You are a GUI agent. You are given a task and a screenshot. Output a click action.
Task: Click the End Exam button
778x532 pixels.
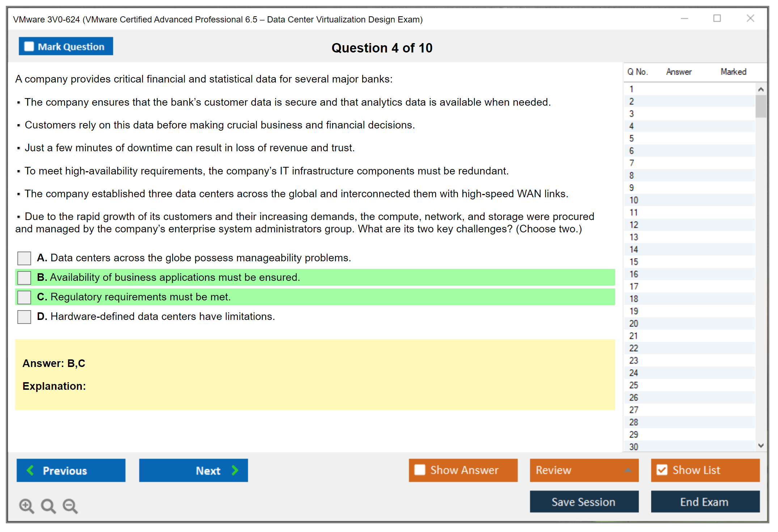(x=705, y=502)
